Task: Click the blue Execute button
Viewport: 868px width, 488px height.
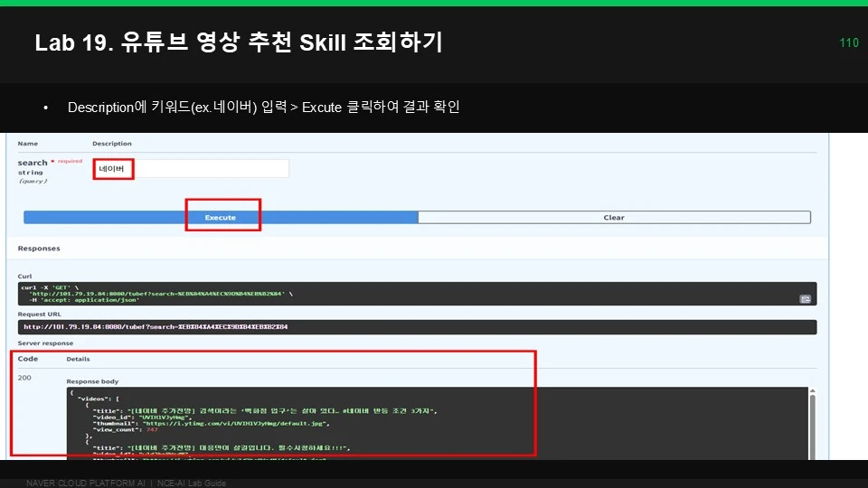Action: coord(221,218)
